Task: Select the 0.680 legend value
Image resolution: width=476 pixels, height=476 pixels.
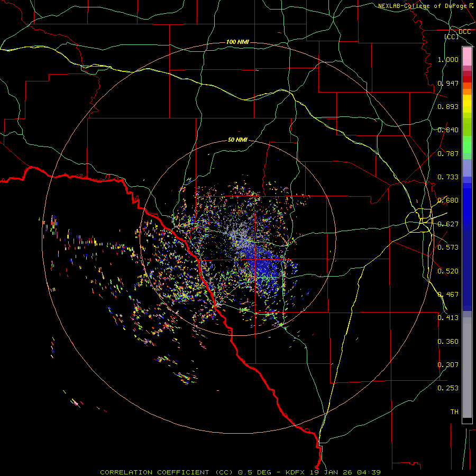Action: pyautogui.click(x=448, y=200)
